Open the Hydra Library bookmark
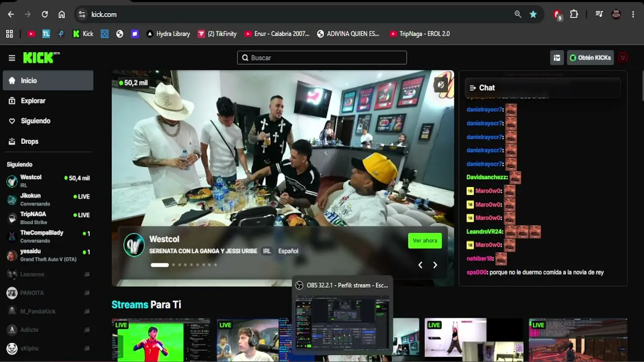 [x=168, y=34]
